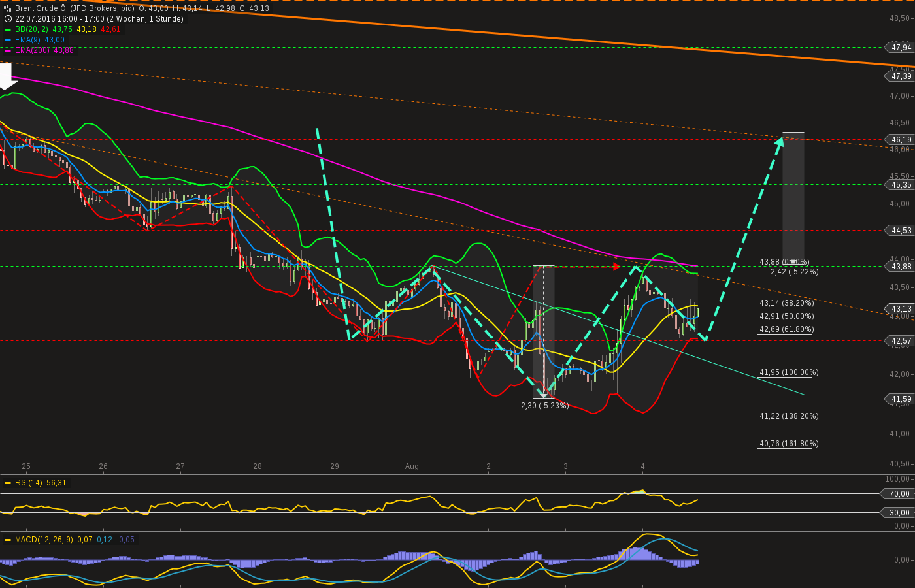The image size is (915, 588).
Task: Select the 46,19 price level tag
Action: pyautogui.click(x=899, y=139)
